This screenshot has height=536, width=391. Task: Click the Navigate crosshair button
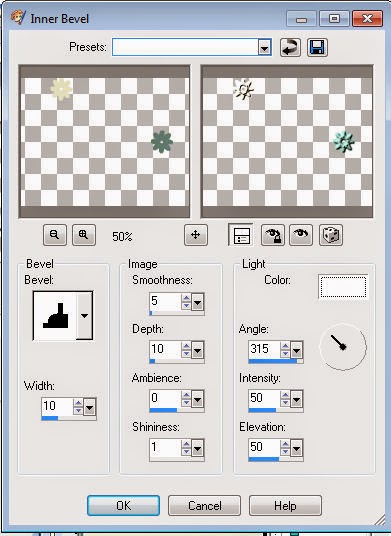[x=196, y=235]
